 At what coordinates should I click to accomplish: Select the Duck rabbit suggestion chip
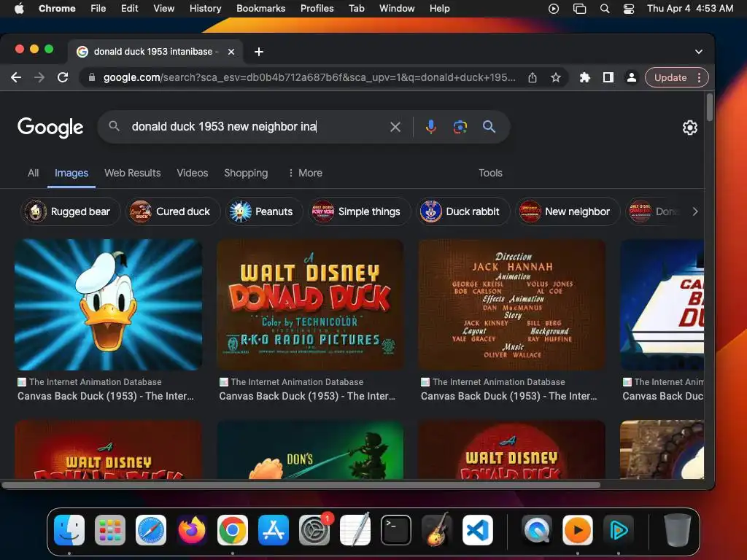point(463,211)
